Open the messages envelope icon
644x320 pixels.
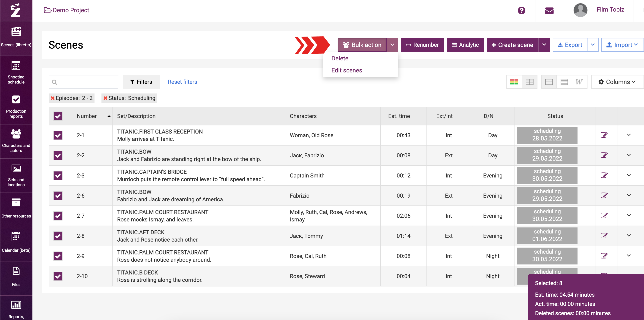549,10
